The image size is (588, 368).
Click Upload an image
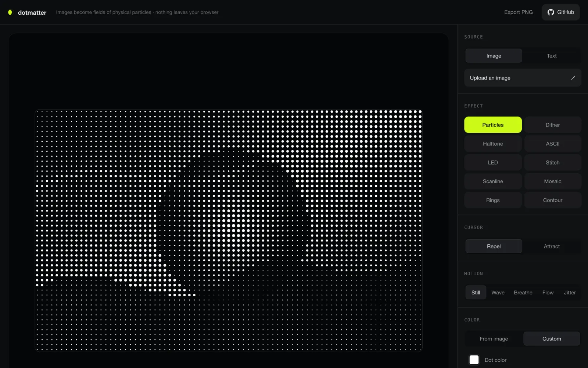tap(523, 78)
